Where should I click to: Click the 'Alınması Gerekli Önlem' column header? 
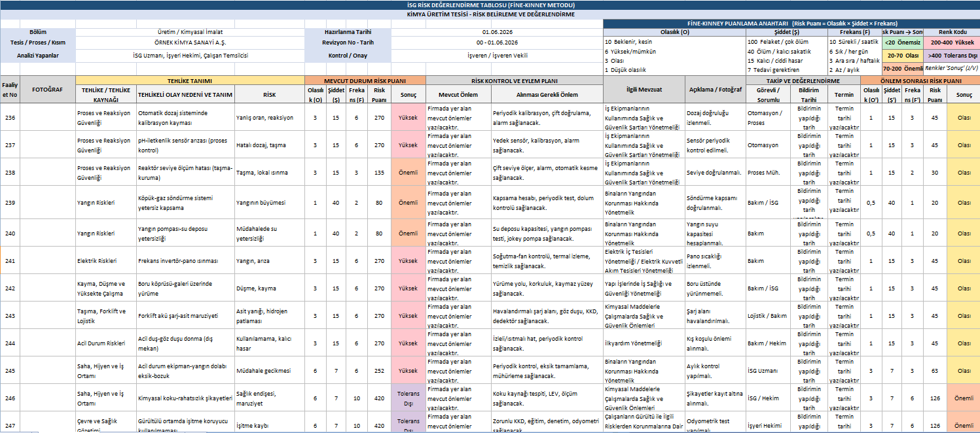click(x=547, y=94)
